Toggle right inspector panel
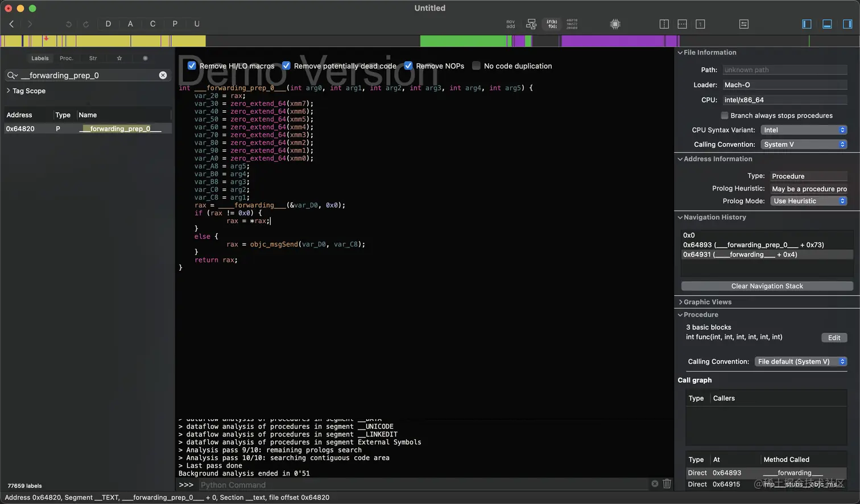 pos(847,24)
